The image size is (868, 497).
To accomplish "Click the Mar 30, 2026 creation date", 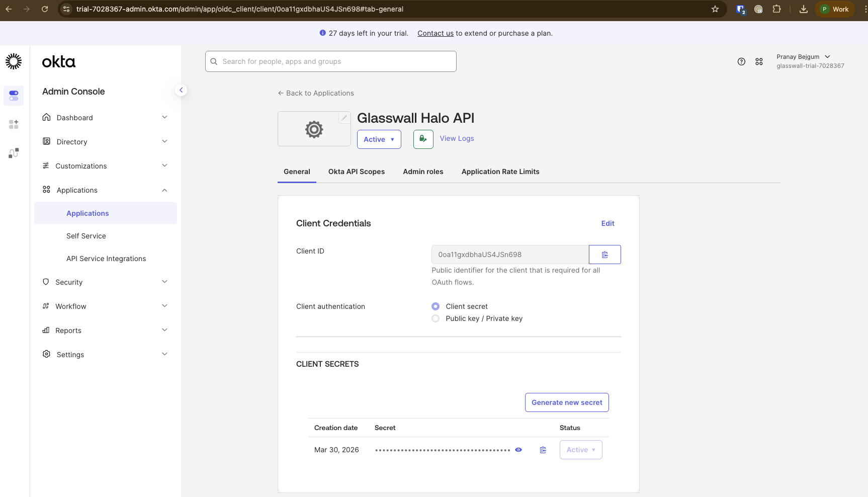I will 336,450.
